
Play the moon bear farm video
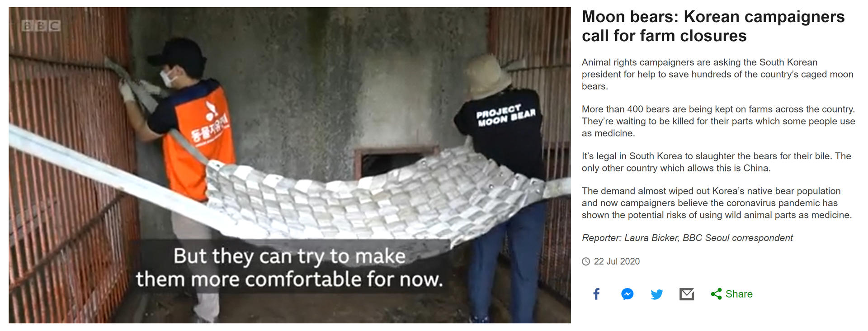(x=290, y=165)
